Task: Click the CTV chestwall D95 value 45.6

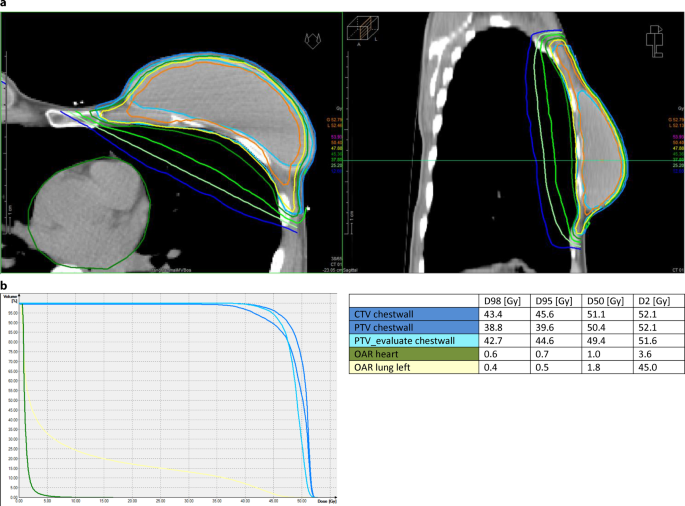Action: click(x=545, y=314)
